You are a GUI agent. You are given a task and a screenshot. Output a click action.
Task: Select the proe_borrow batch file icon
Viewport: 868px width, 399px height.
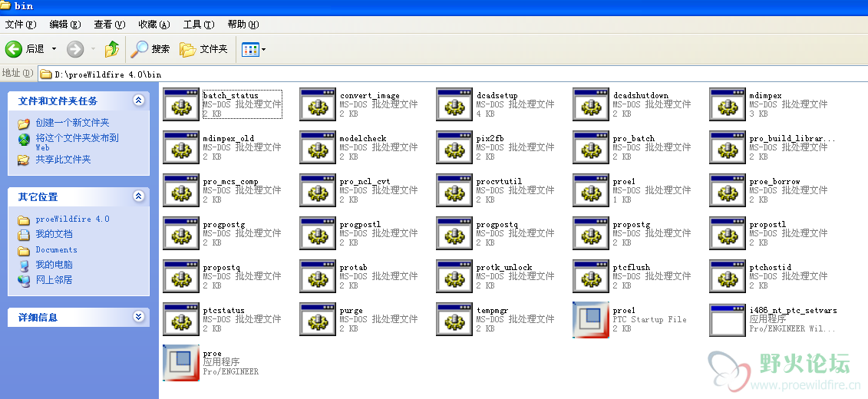coord(728,190)
